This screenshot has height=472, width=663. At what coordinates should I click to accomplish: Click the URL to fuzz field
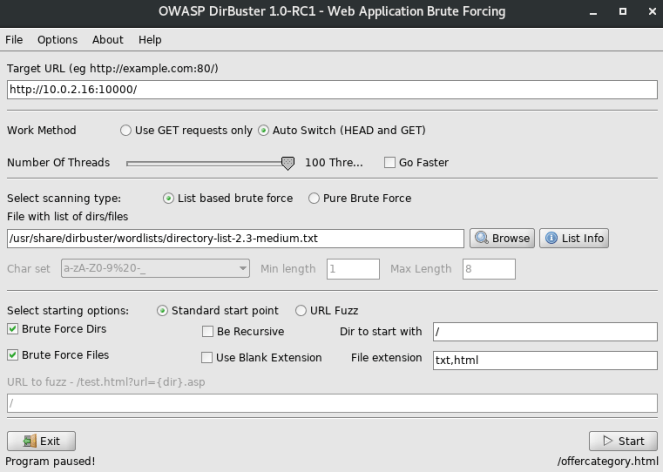tap(332, 403)
